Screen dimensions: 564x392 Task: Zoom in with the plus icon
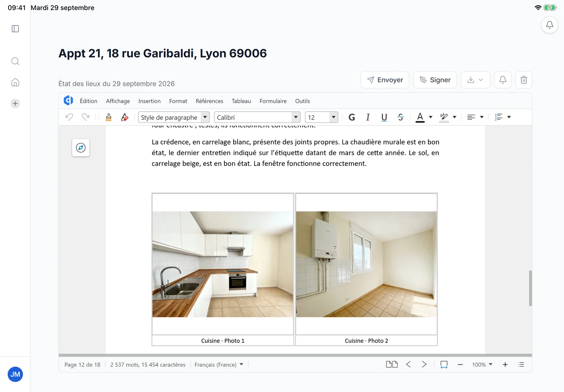point(505,365)
